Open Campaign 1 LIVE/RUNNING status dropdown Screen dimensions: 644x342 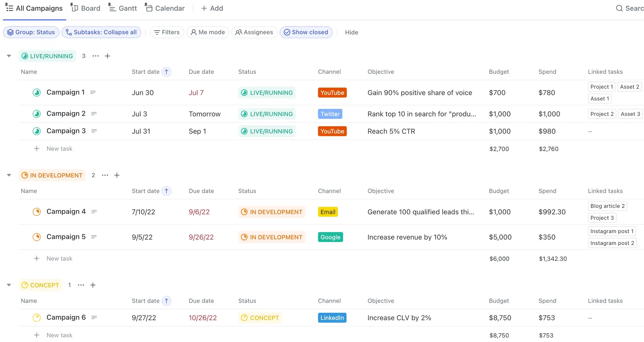267,93
